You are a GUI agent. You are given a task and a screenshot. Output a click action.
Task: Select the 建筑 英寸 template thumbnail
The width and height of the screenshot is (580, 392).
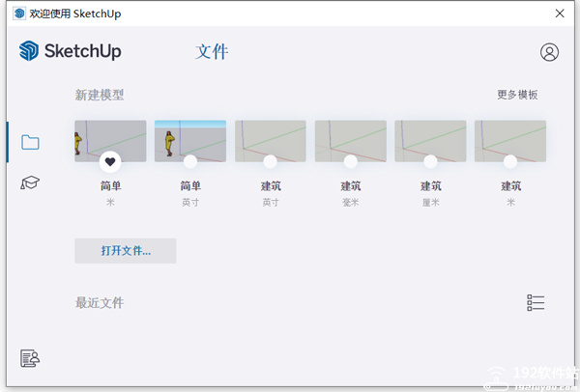tap(271, 141)
